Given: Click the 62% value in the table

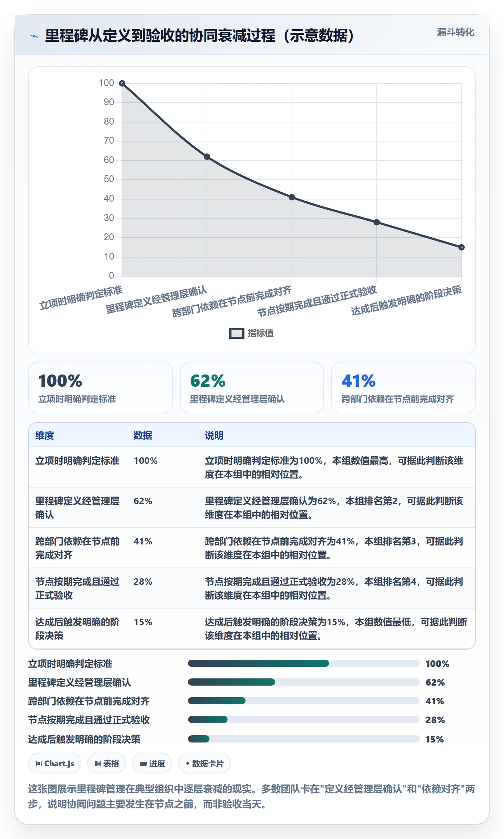Looking at the screenshot, I should point(143,501).
